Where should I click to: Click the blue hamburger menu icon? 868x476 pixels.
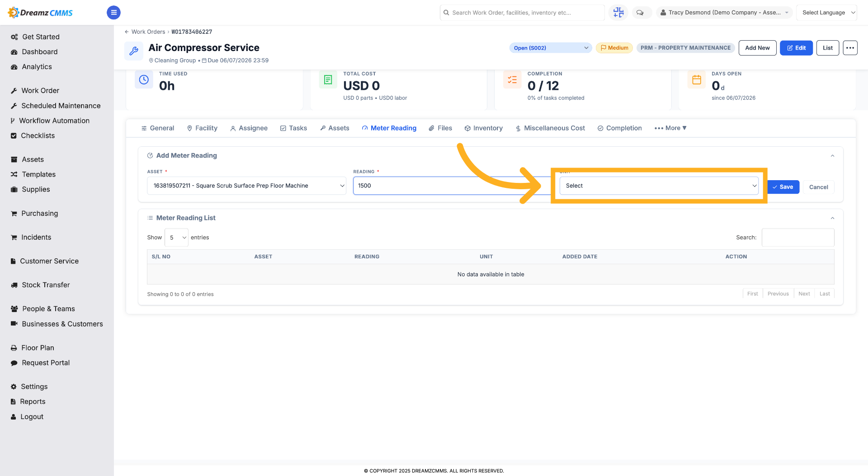click(x=113, y=13)
